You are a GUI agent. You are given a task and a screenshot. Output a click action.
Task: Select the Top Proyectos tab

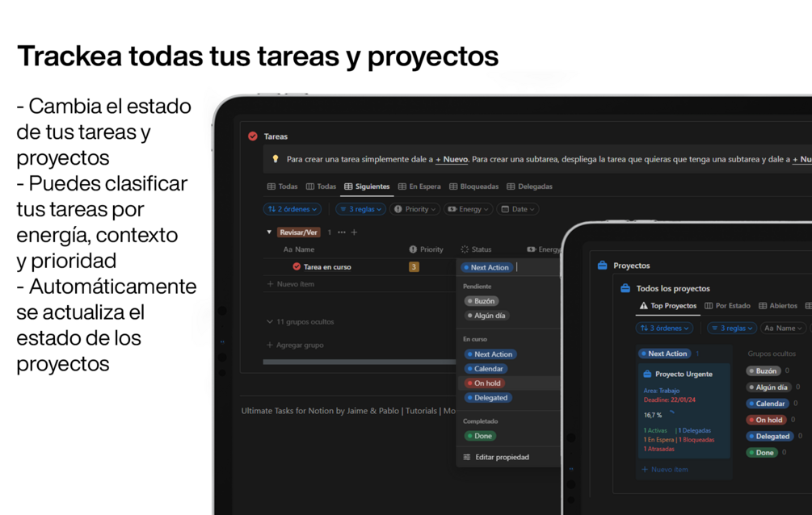point(668,306)
